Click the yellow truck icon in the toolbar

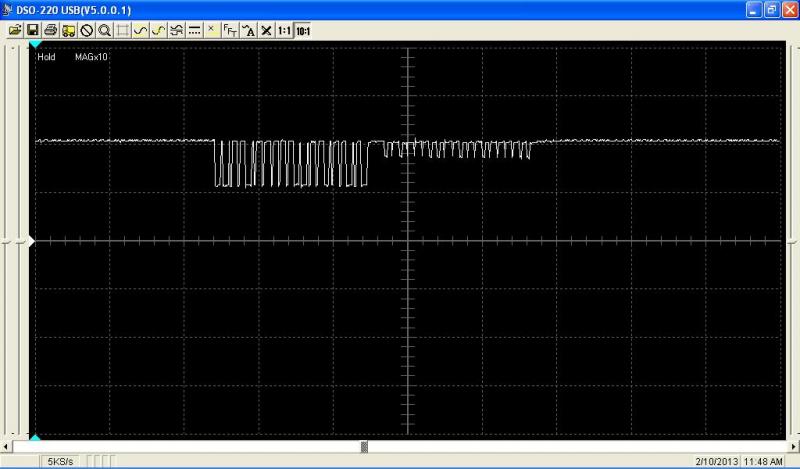[68, 31]
